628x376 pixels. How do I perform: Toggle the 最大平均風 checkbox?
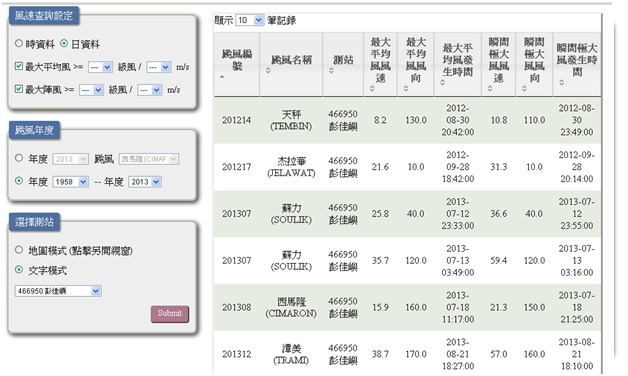pos(18,66)
